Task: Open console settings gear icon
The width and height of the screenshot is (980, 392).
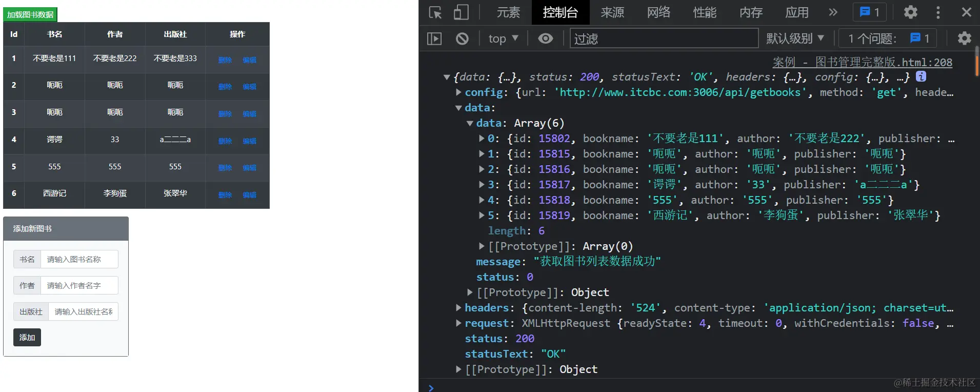Action: click(964, 38)
